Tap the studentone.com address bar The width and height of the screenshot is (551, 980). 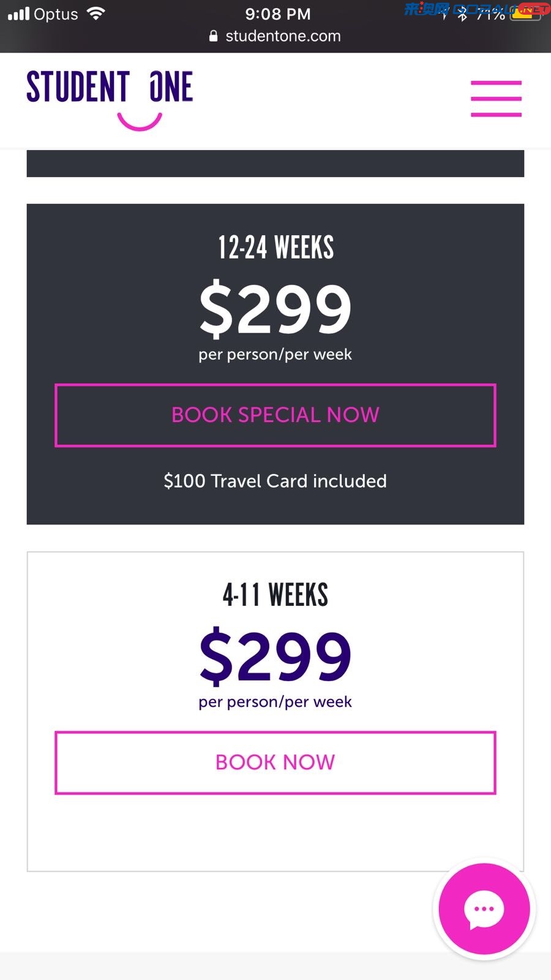pos(275,36)
